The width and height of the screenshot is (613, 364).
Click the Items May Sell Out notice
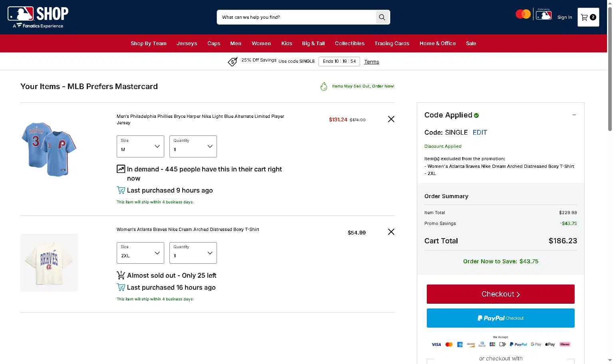(x=363, y=86)
